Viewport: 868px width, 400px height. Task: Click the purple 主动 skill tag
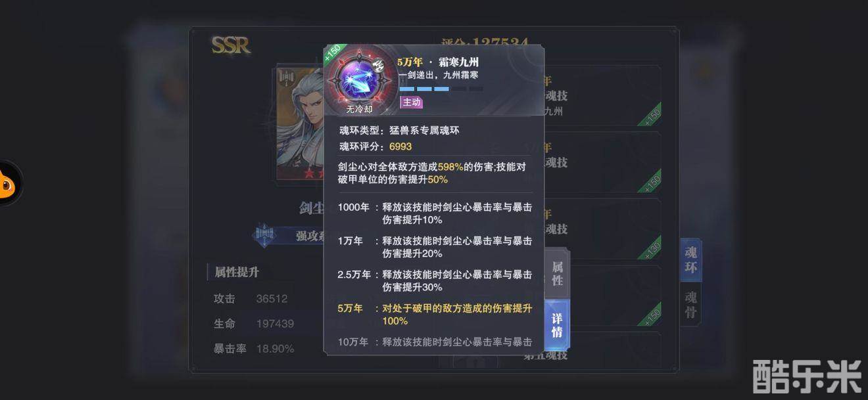[x=411, y=102]
